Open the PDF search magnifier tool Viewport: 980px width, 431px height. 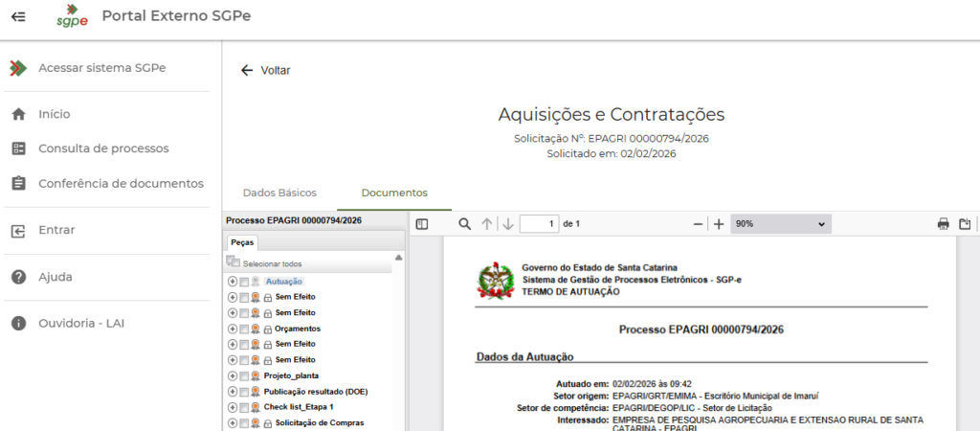pos(464,223)
